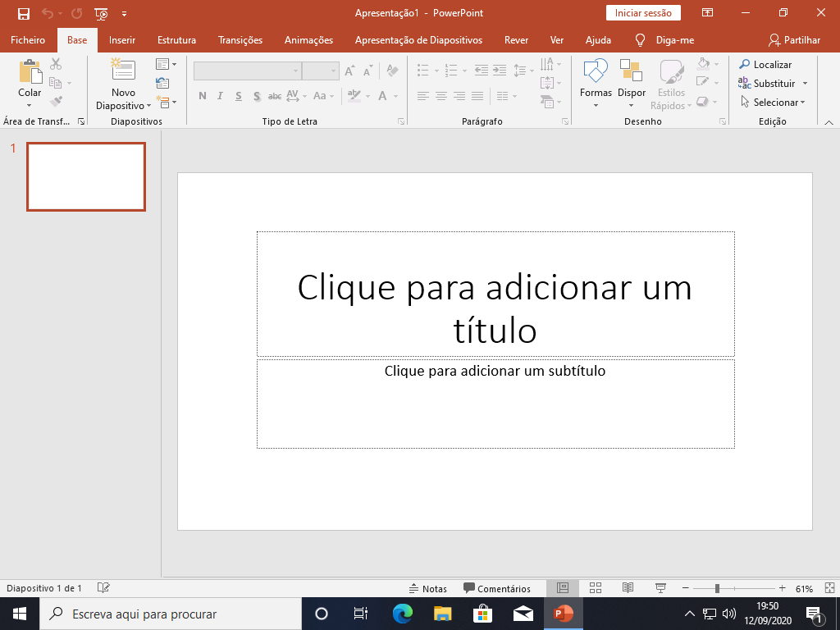The height and width of the screenshot is (630, 840).
Task: Toggle bold N formatting
Action: [x=202, y=96]
